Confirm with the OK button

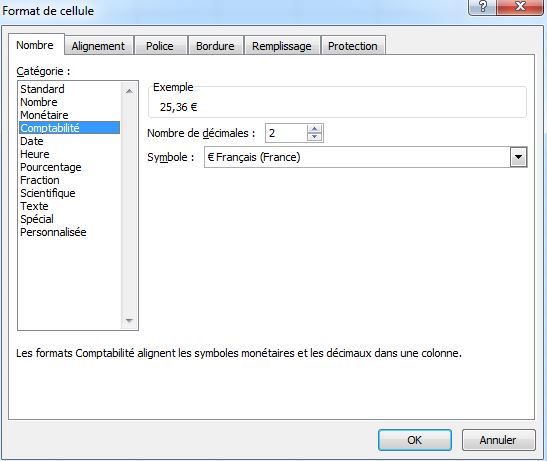click(x=415, y=440)
